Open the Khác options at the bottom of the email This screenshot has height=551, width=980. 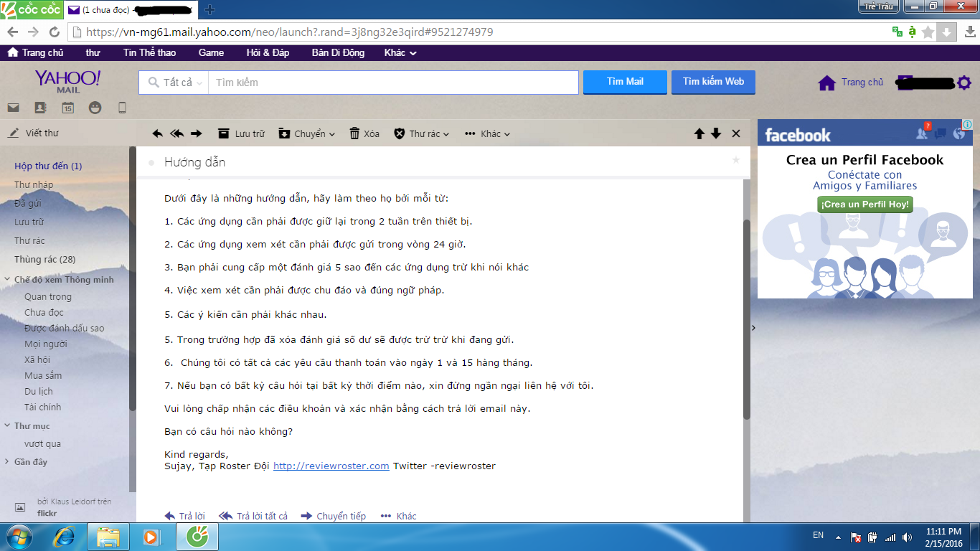coord(399,516)
